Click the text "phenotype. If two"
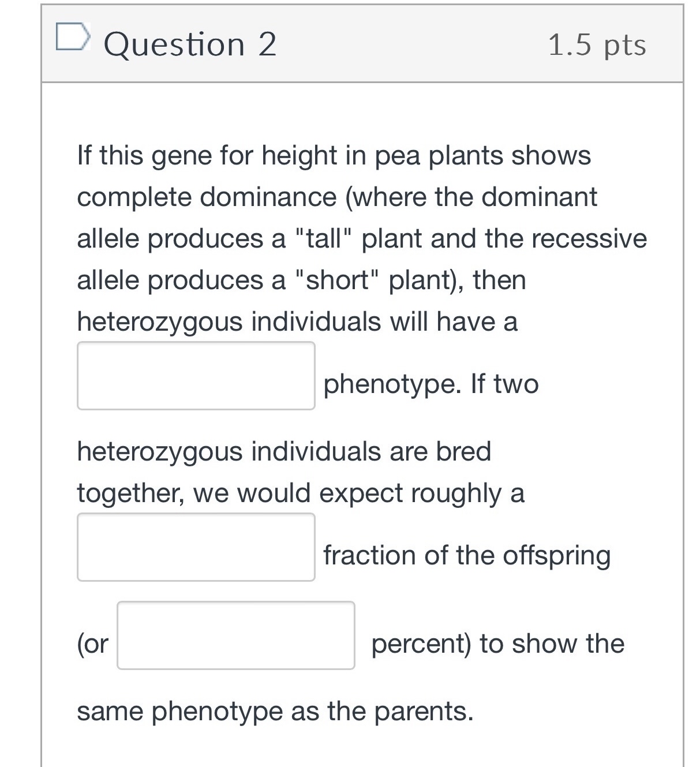Screen dimensions: 700x767 pyautogui.click(x=431, y=384)
